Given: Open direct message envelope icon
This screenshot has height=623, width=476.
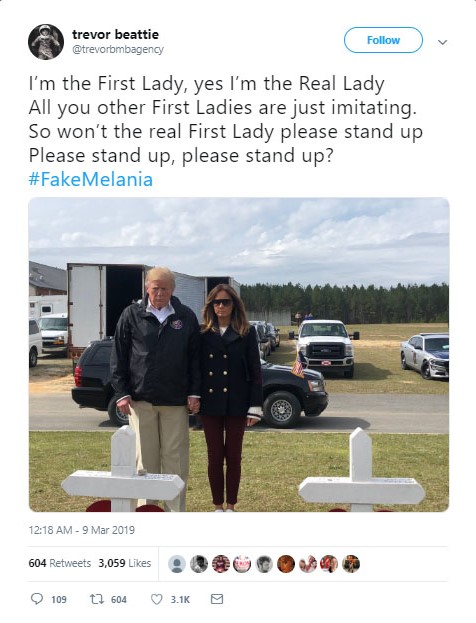Looking at the screenshot, I should tap(217, 599).
